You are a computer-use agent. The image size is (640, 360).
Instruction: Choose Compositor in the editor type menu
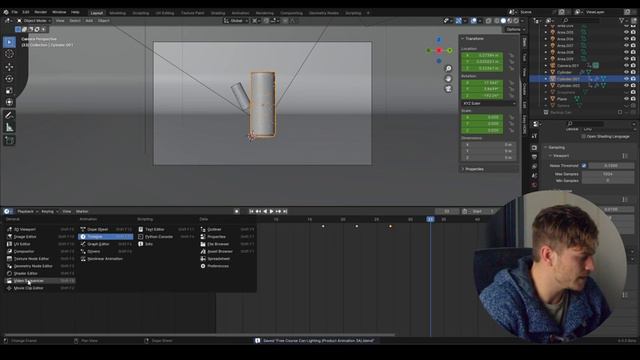[40, 251]
